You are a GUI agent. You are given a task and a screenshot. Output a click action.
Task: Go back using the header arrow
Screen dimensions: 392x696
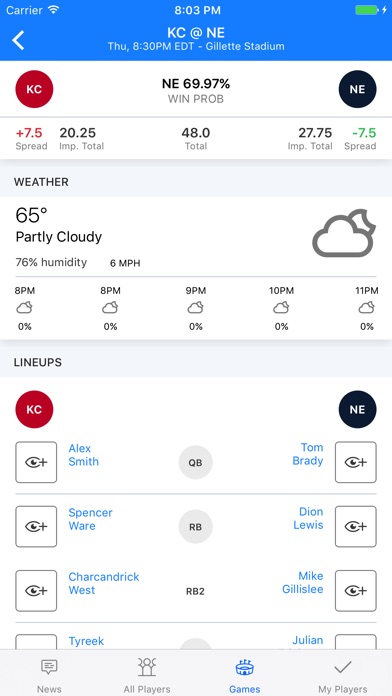18,40
